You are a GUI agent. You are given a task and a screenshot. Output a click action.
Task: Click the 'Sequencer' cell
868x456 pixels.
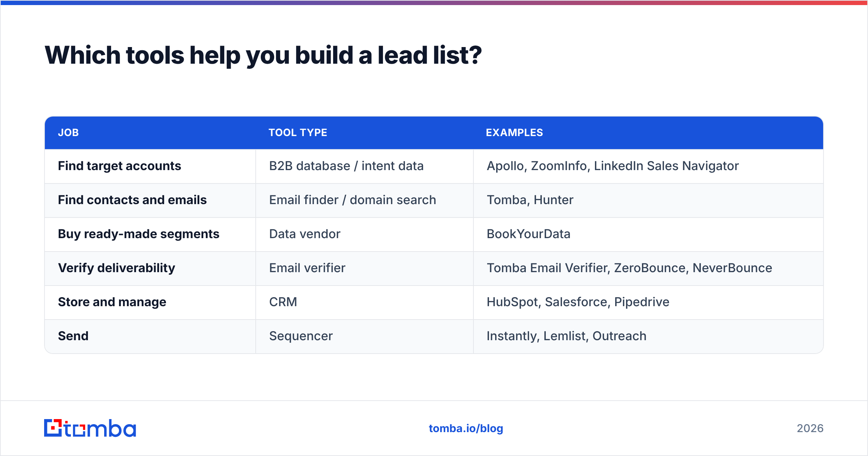point(365,336)
